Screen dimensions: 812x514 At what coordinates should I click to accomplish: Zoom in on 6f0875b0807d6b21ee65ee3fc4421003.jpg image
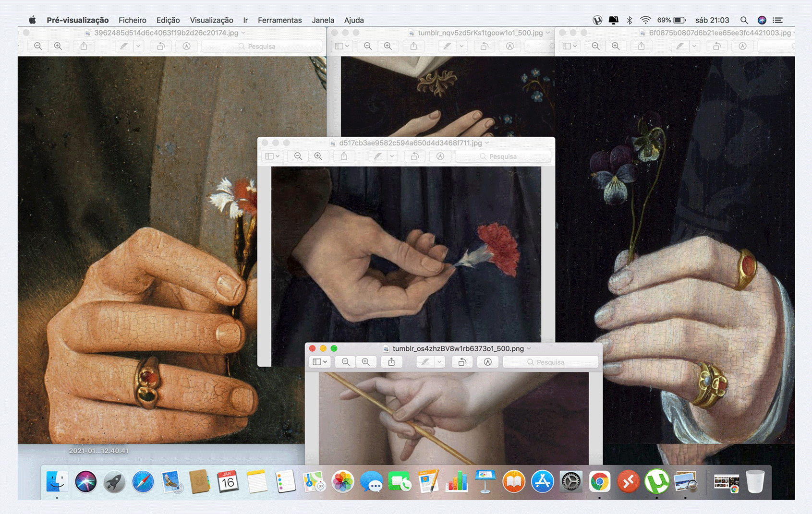616,46
